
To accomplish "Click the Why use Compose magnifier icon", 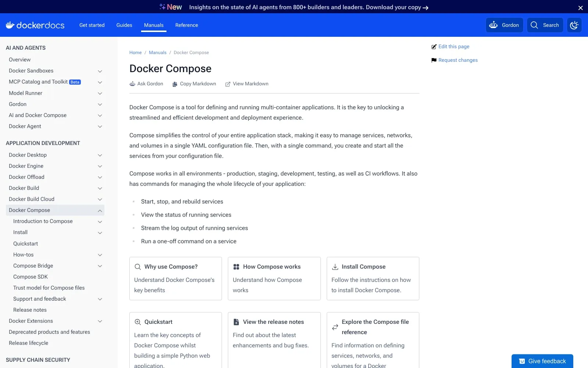I will pyautogui.click(x=138, y=267).
